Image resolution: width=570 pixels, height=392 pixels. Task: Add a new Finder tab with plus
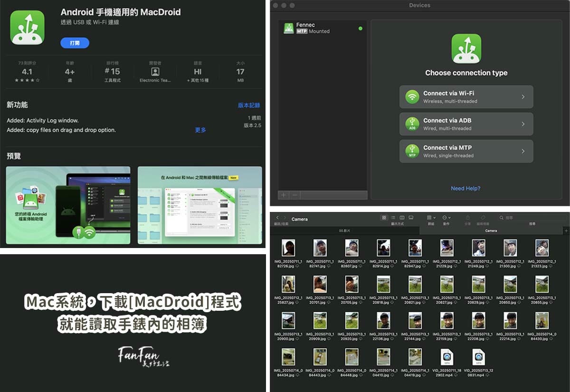coord(566,230)
